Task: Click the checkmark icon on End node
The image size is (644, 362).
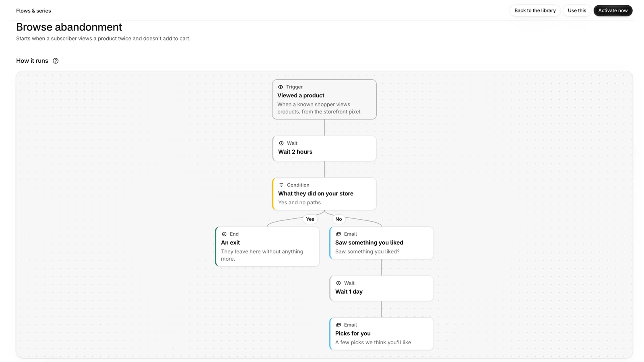Action: pos(224,234)
